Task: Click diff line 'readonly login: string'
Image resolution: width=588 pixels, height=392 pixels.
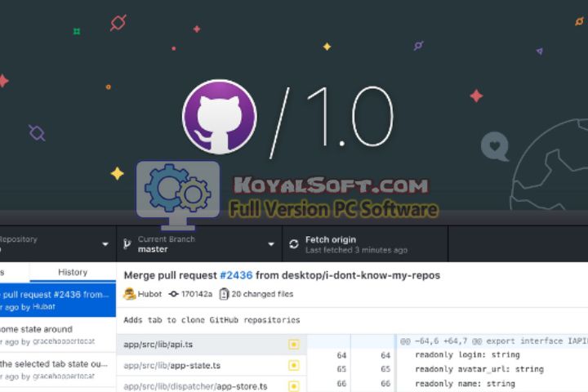Action: (x=467, y=355)
